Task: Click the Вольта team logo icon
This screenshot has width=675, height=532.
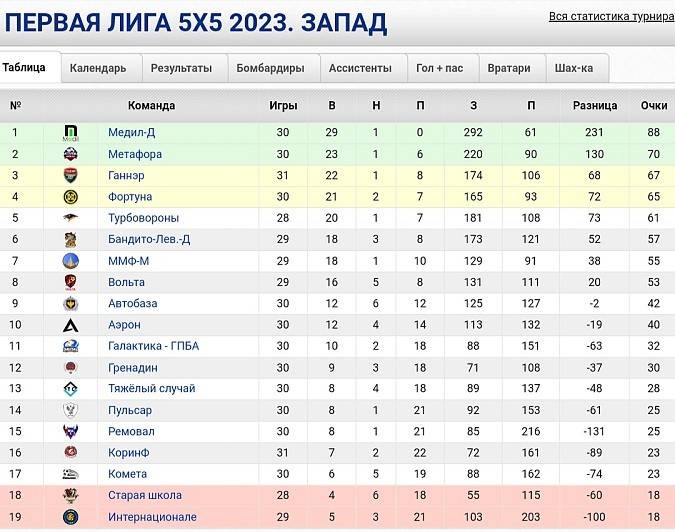Action: pyautogui.click(x=71, y=282)
